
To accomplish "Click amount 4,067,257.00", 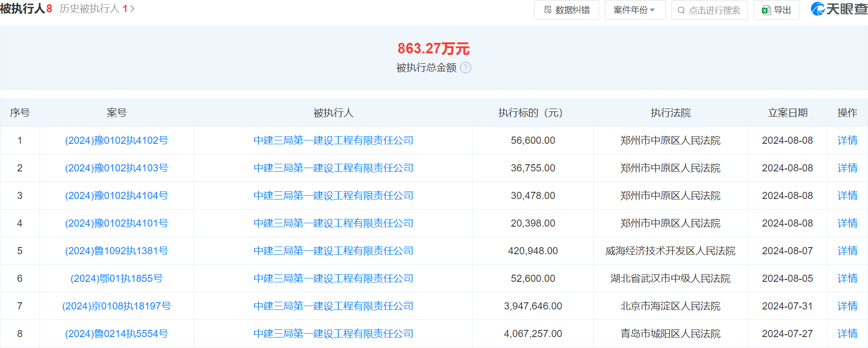I will tap(533, 334).
